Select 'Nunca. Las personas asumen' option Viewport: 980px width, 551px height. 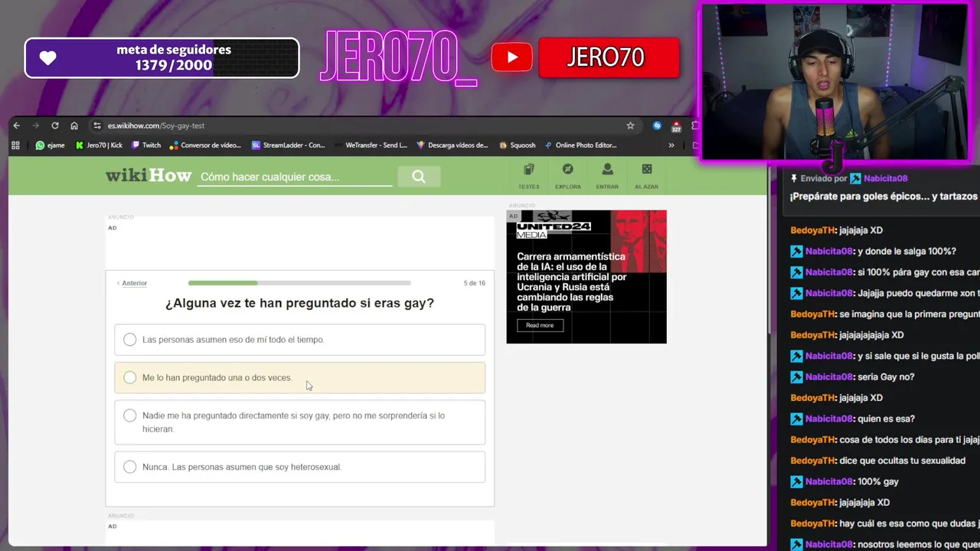pos(299,467)
